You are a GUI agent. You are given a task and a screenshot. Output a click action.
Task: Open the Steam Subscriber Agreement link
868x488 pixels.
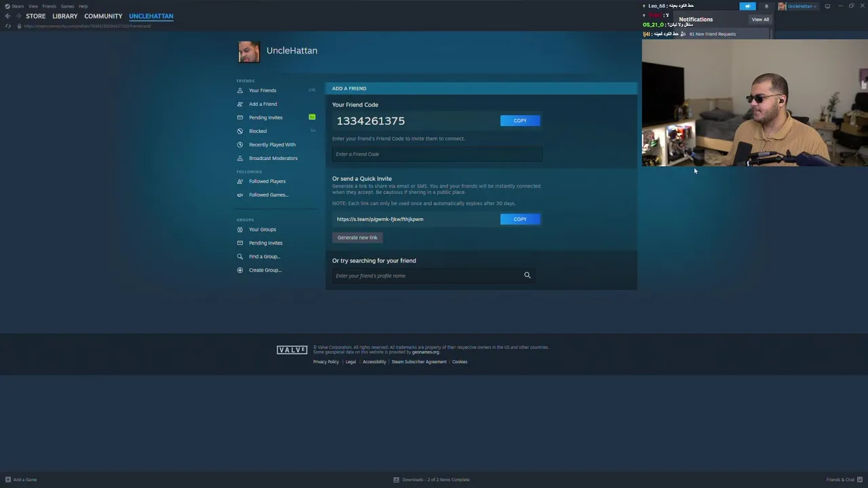[x=419, y=362]
